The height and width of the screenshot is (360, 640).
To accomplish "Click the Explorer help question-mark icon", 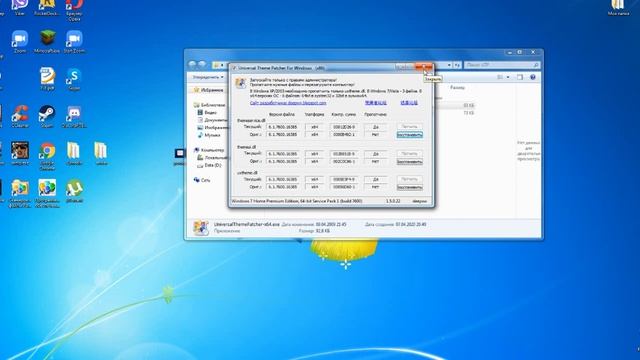I will pyautogui.click(x=533, y=77).
